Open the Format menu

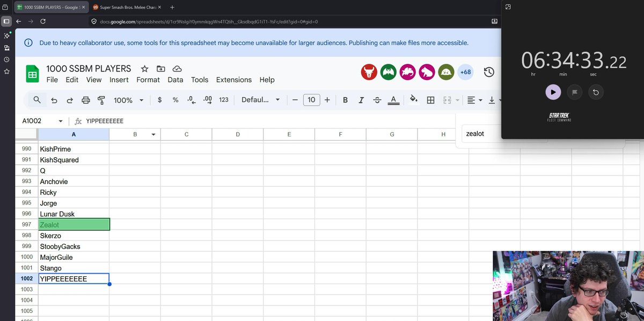click(x=148, y=79)
